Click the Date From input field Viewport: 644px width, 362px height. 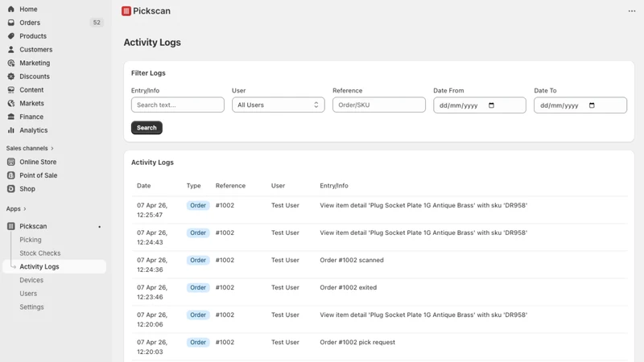coord(480,105)
